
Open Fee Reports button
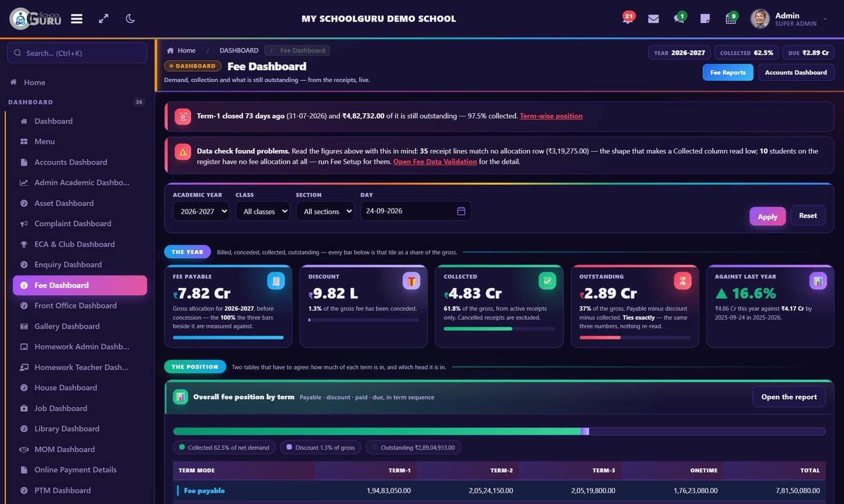tap(728, 72)
